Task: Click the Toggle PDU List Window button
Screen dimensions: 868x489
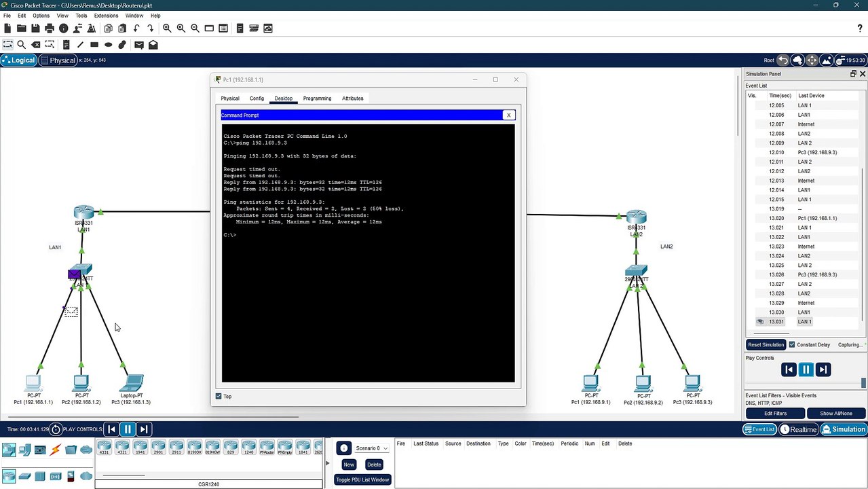Action: (x=362, y=479)
